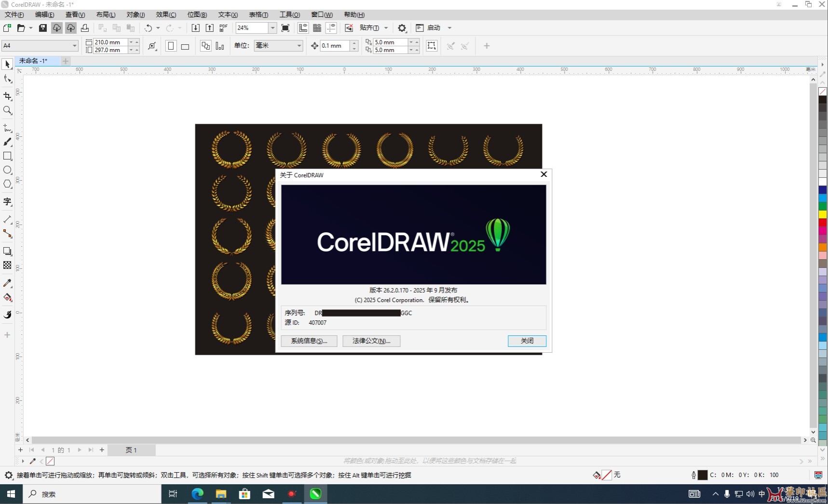Pick the yellow swatch in palette
This screenshot has height=504, width=828.
(x=823, y=214)
